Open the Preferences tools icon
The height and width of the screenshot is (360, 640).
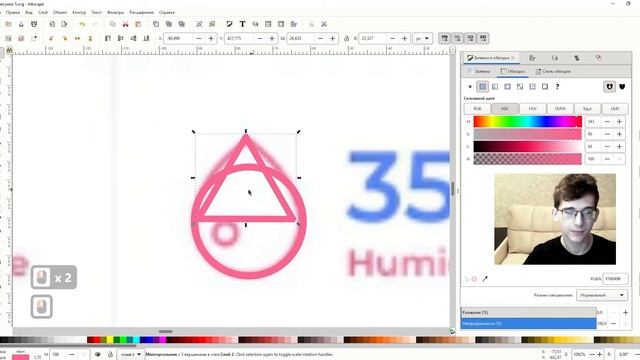(x=324, y=24)
